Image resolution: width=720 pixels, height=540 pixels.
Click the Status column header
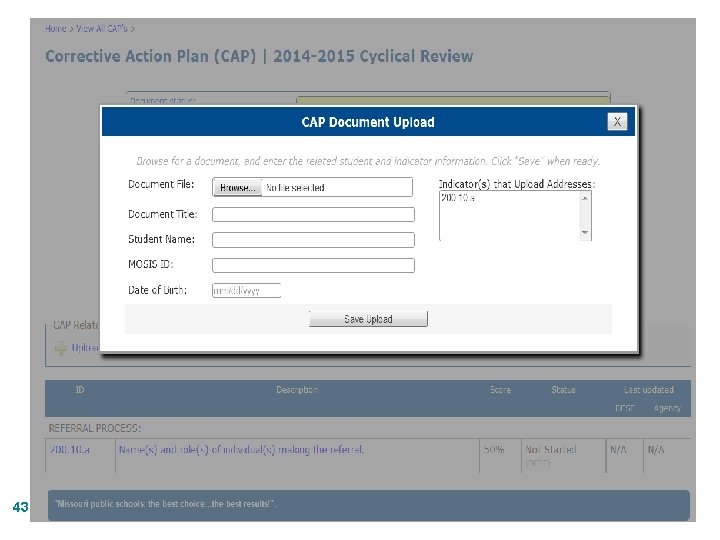point(563,390)
